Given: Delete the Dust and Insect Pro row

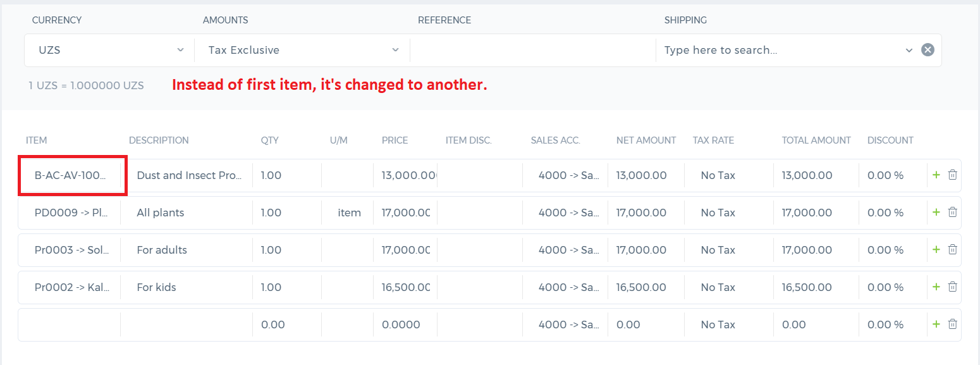Looking at the screenshot, I should pyautogui.click(x=952, y=175).
